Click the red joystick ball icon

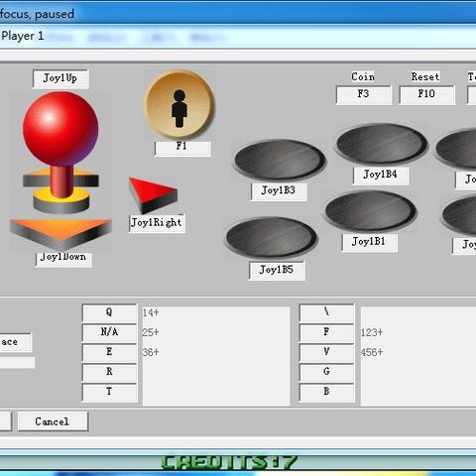click(x=60, y=129)
